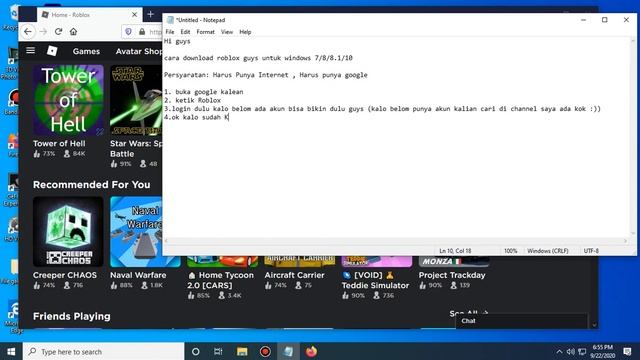Image resolution: width=640 pixels, height=360 pixels.
Task: Open File Explorer from the taskbar
Action: point(242,351)
